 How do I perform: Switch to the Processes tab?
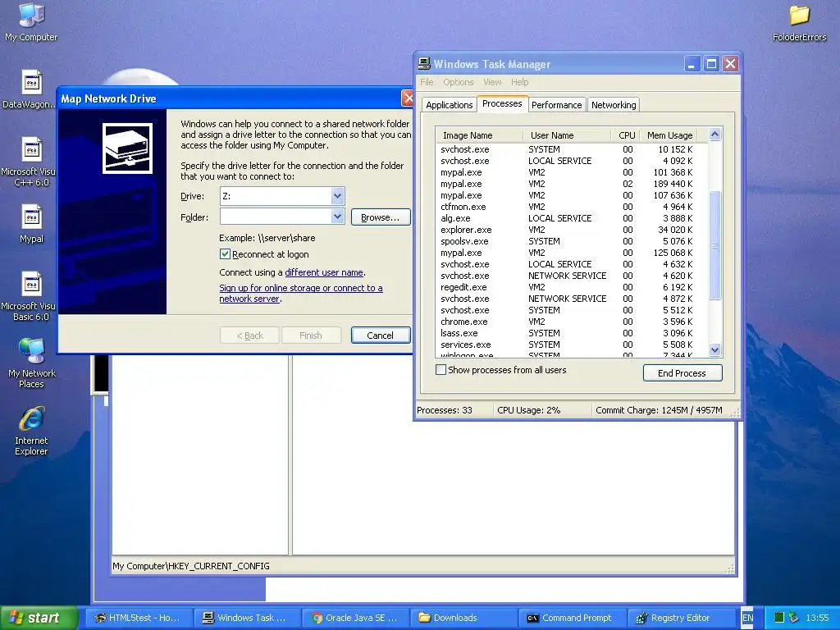tap(502, 103)
